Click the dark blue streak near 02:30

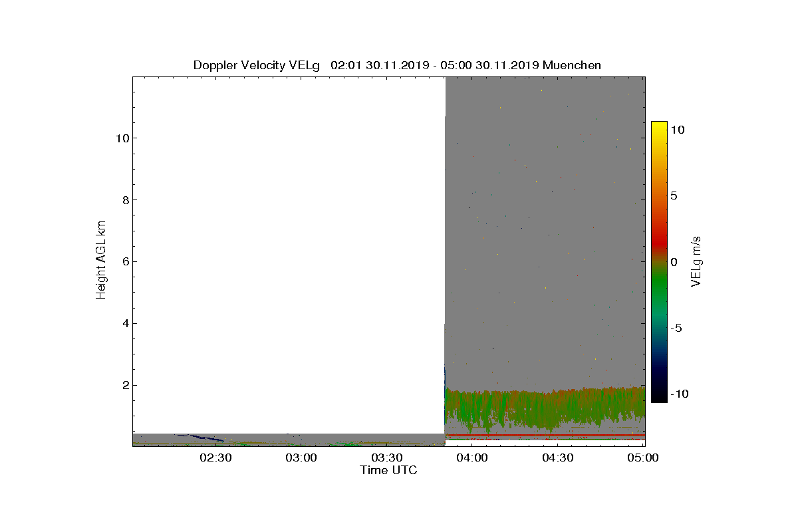(x=201, y=437)
